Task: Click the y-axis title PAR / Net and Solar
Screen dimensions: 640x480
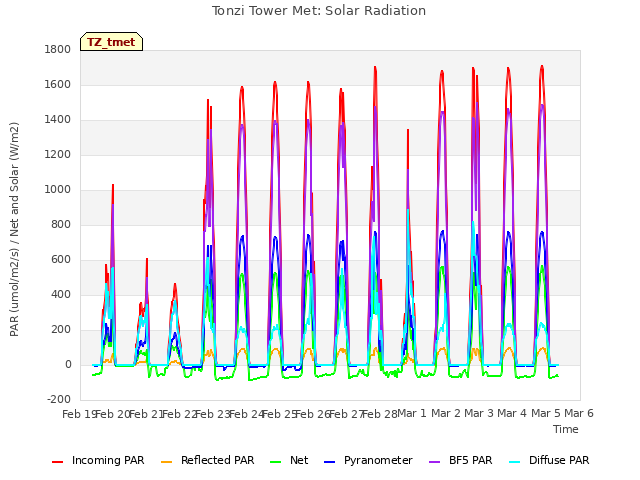Action: coord(14,229)
